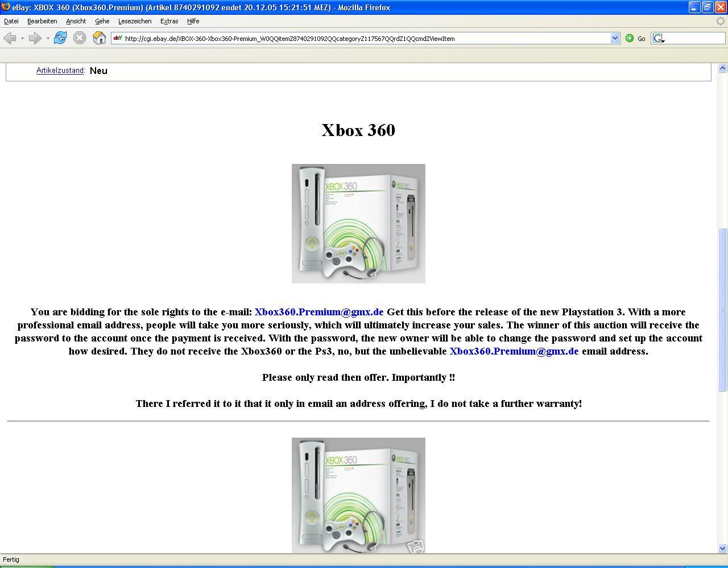The image size is (728, 568).
Task: Click the upper Xbox 360 product image
Action: point(358,224)
